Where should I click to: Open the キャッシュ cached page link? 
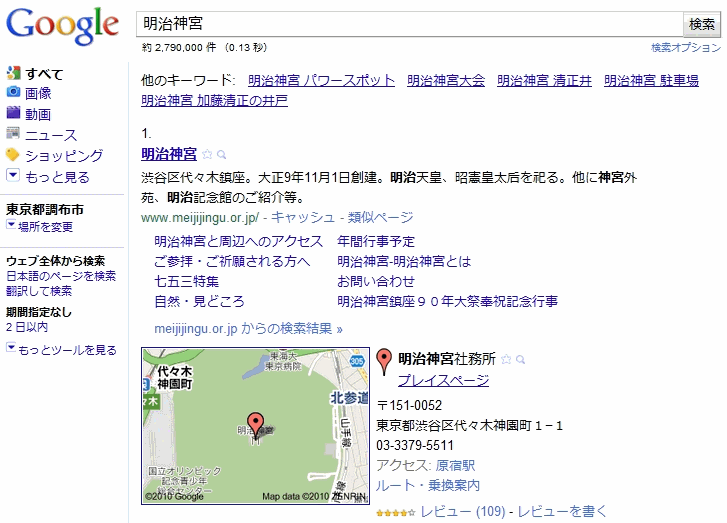(x=303, y=217)
